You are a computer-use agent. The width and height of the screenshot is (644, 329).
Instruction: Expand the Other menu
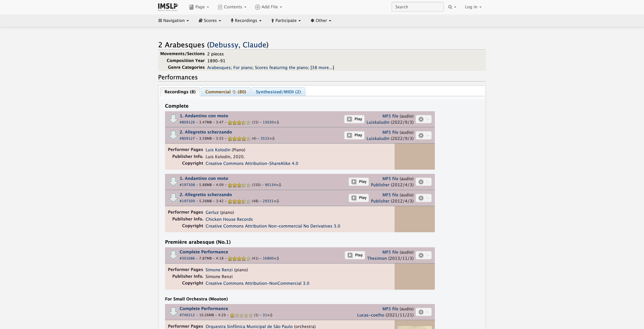tap(321, 21)
